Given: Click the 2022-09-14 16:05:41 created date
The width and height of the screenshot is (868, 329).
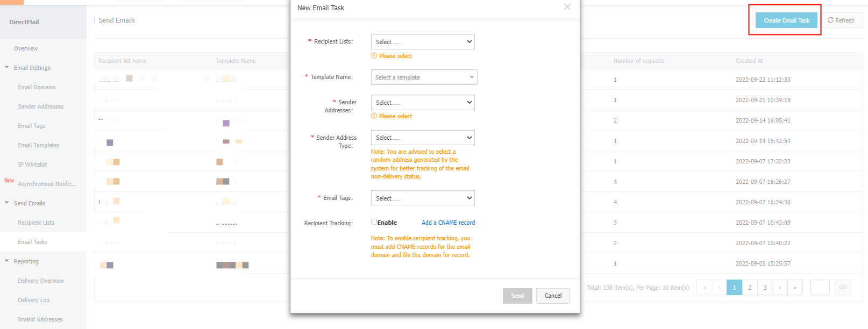Looking at the screenshot, I should point(763,120).
